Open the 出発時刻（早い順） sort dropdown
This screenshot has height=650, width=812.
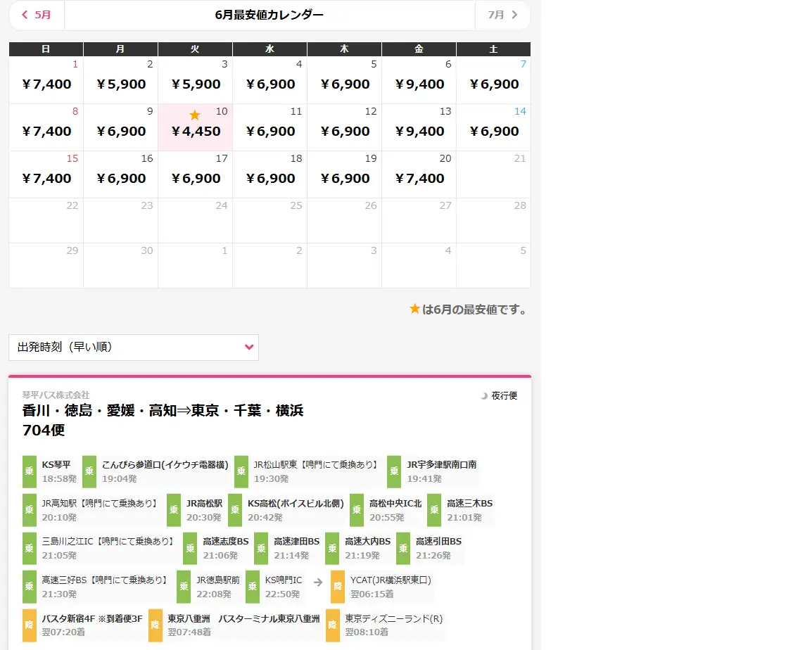pyautogui.click(x=134, y=347)
